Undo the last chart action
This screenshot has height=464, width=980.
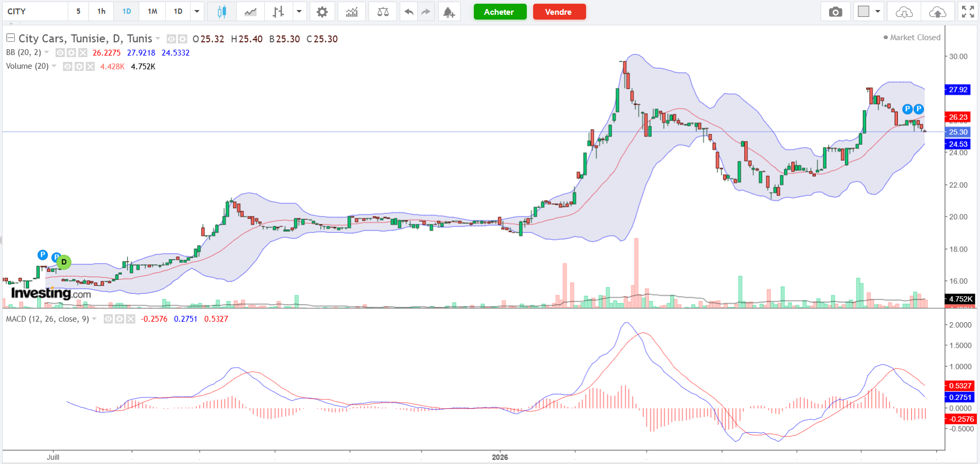(x=409, y=12)
